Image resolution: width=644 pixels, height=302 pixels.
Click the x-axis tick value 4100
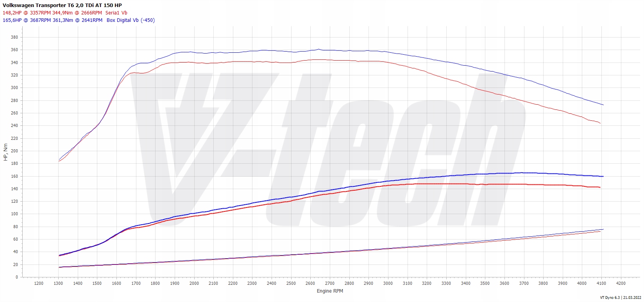pos(601,284)
